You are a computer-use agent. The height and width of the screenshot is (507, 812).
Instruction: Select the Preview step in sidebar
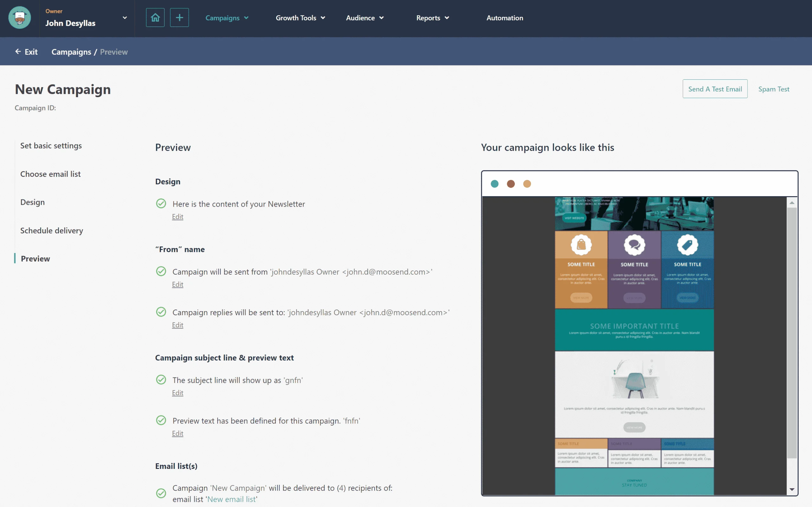(36, 258)
